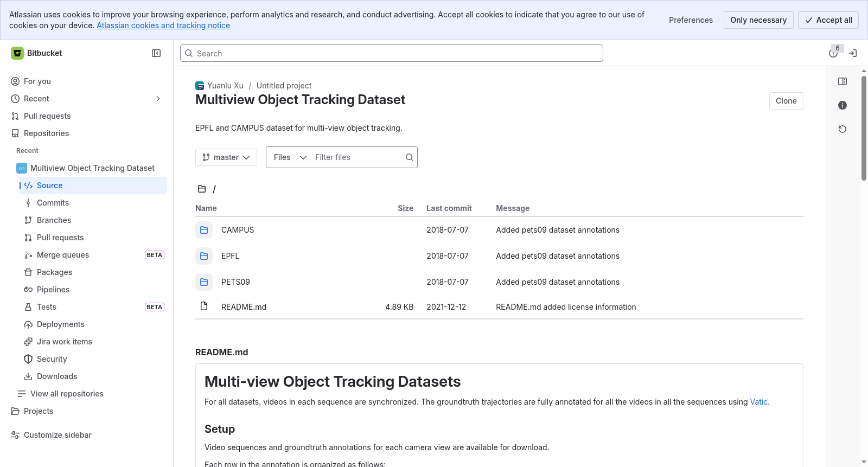Click the search magnifier in Filter files
The height and width of the screenshot is (467, 868).
point(410,157)
